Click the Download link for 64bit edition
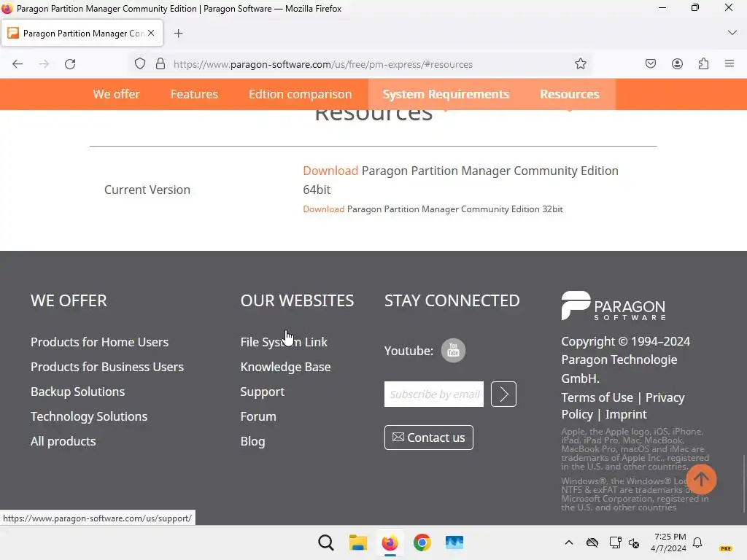The width and height of the screenshot is (747, 560). click(330, 171)
